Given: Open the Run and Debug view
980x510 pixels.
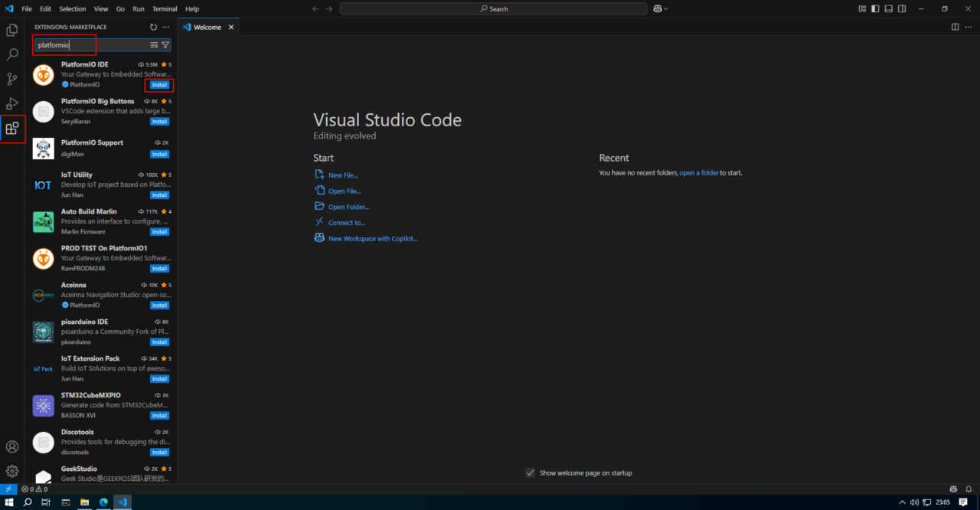Looking at the screenshot, I should point(12,103).
